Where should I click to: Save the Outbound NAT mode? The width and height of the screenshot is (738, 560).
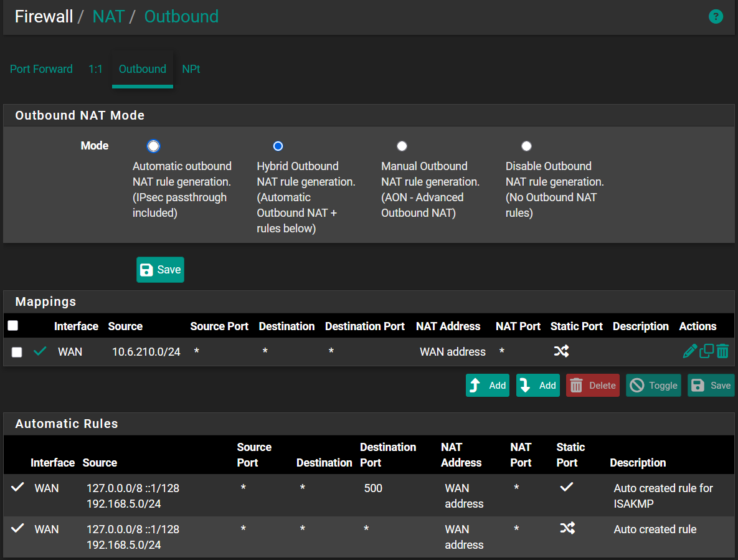(x=160, y=270)
